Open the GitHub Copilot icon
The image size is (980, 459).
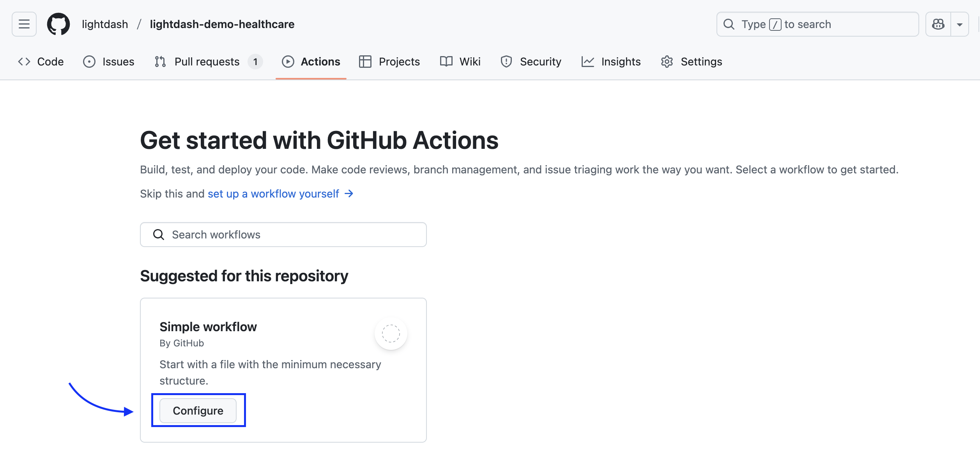tap(939, 24)
